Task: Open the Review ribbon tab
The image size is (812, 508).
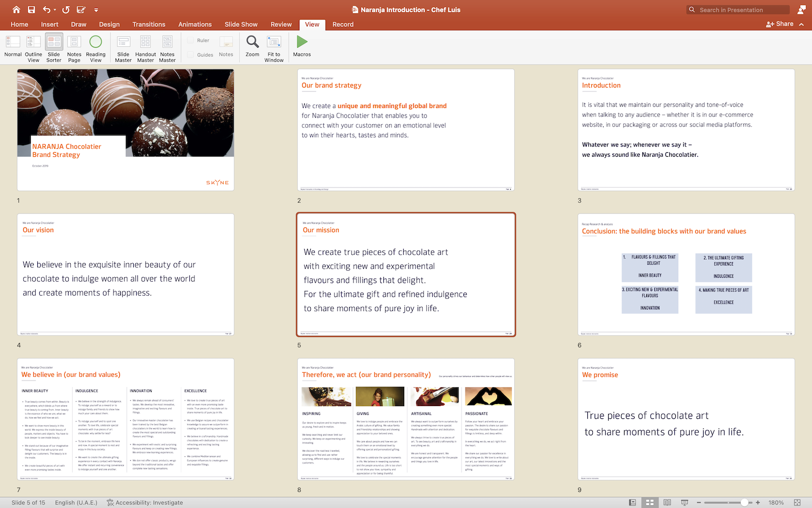Action: [281, 24]
